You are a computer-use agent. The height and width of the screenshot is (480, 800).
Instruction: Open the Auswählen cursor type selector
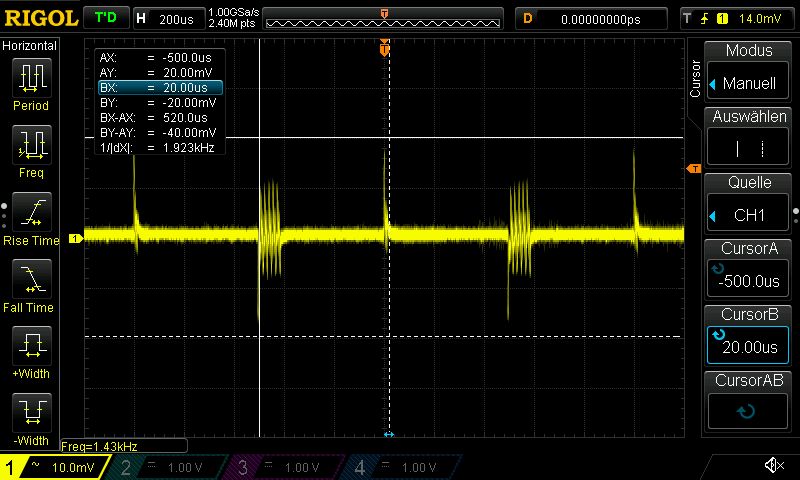[748, 139]
